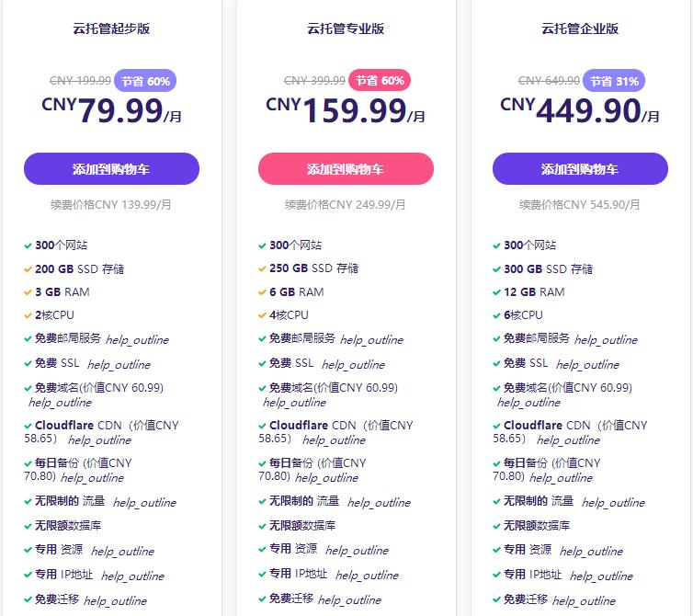693x616 pixels.
Task: Click green checkmark beside 300个网站 in 起步版
Action: tap(28, 246)
